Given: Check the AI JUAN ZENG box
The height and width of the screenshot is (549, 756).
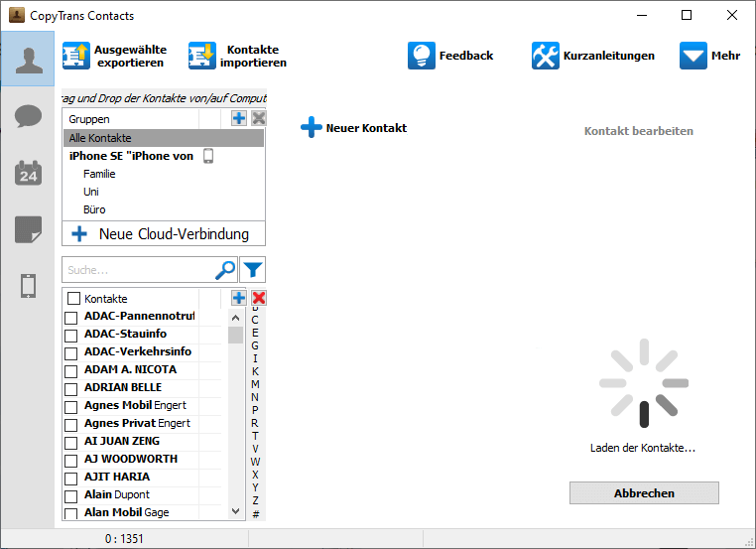Looking at the screenshot, I should (70, 443).
